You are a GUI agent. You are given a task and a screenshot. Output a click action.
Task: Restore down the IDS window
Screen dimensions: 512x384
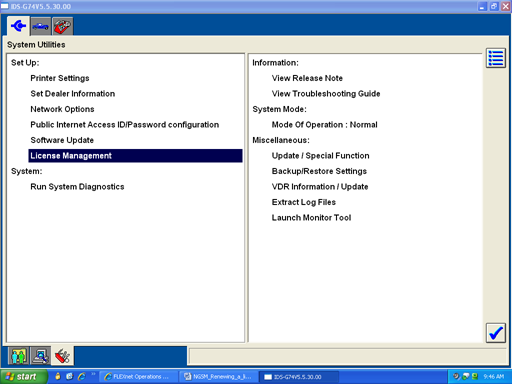click(494, 6)
